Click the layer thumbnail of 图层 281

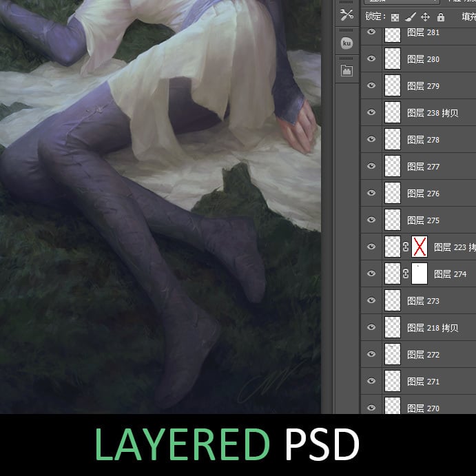tap(393, 34)
